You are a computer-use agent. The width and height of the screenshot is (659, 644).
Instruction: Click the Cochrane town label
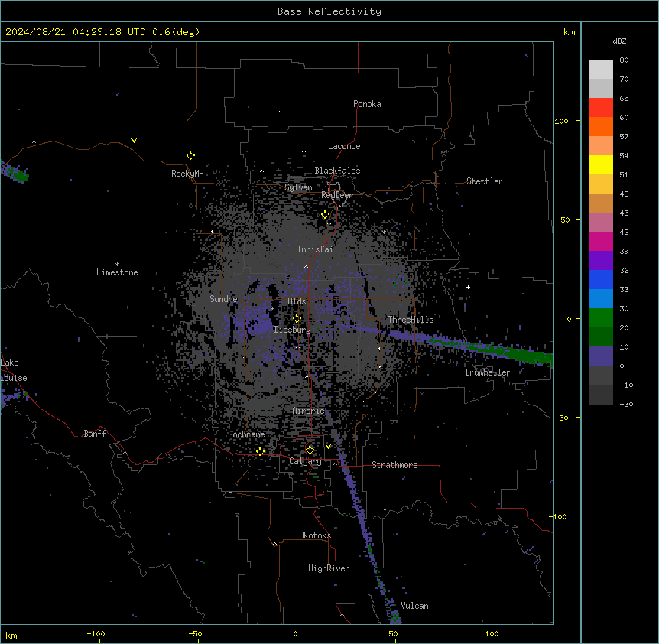[246, 434]
